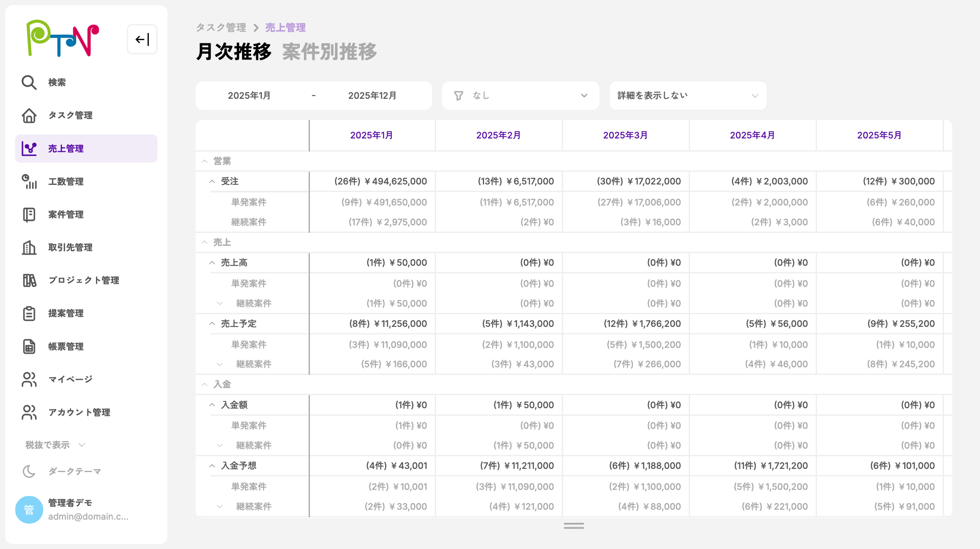Select the 月次推移 tab

pos(234,52)
